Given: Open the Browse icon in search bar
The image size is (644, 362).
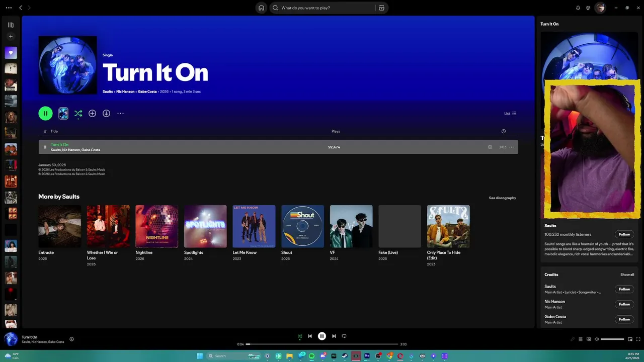Looking at the screenshot, I should coord(381,8).
